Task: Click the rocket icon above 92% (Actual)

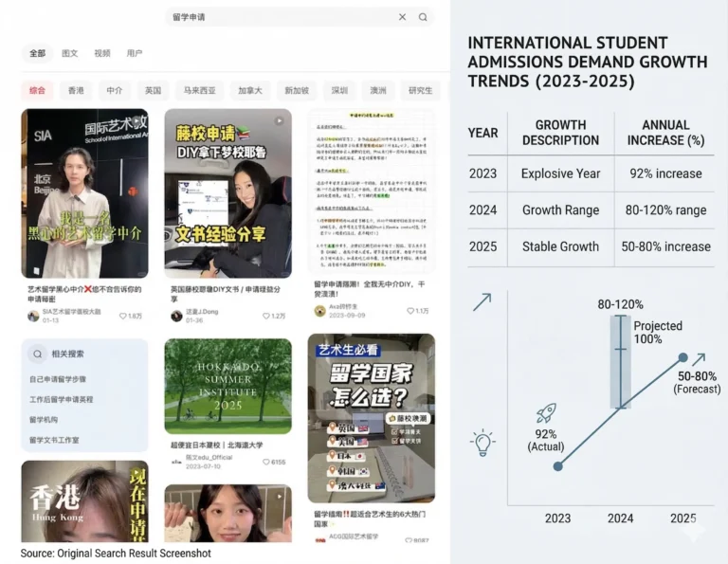Action: coord(546,413)
